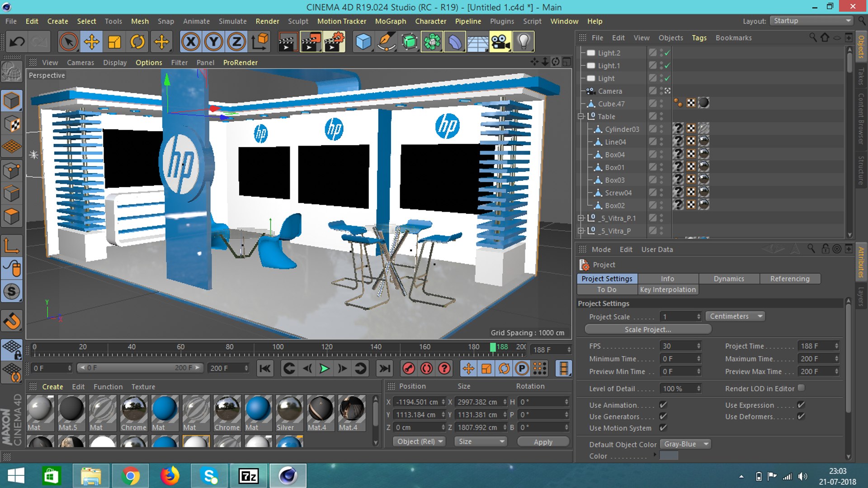This screenshot has width=868, height=488.
Task: Activate the Scale tool
Action: [115, 42]
